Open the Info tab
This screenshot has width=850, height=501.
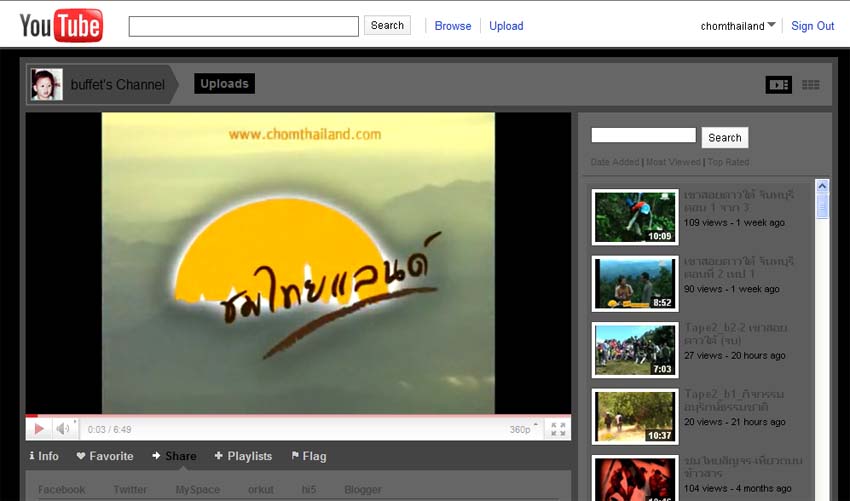pos(44,456)
